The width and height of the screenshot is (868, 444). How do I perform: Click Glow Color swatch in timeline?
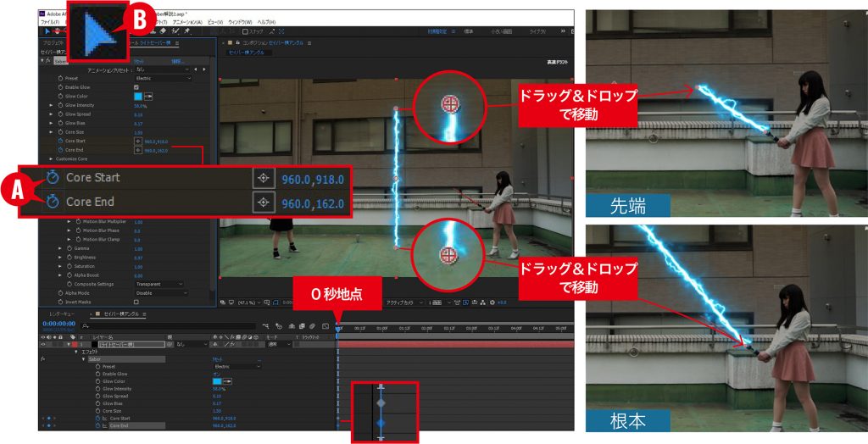pos(217,381)
